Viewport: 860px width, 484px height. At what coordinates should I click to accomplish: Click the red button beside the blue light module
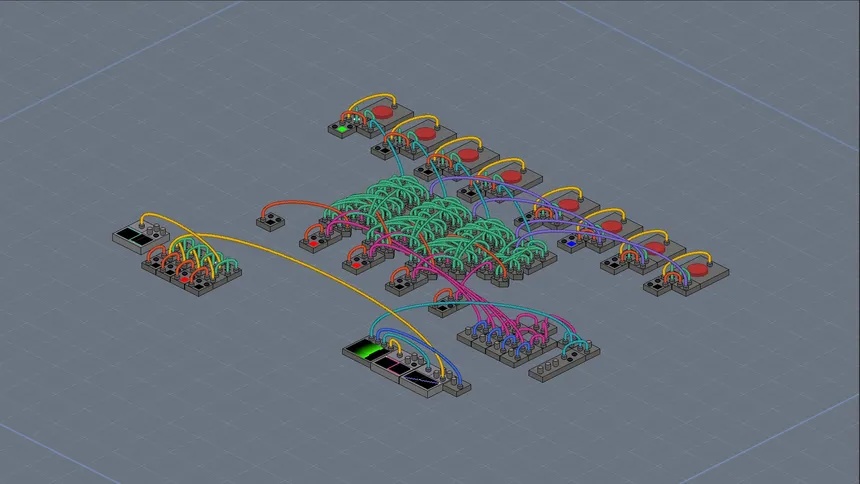(x=612, y=226)
